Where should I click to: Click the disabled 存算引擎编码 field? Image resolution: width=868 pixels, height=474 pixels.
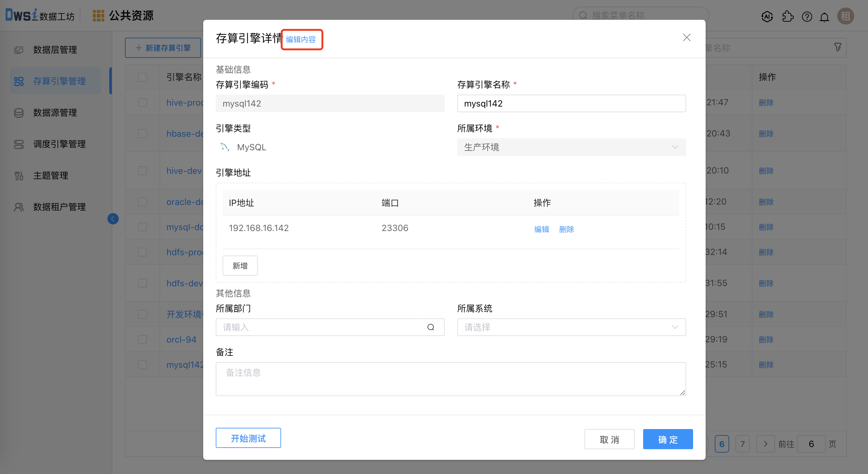[x=330, y=103]
